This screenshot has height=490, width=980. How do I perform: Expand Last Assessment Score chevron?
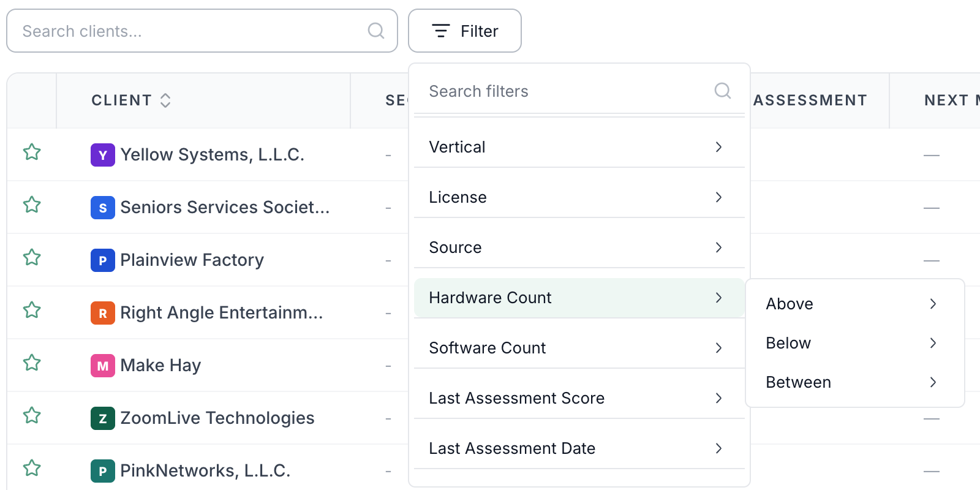coord(718,398)
